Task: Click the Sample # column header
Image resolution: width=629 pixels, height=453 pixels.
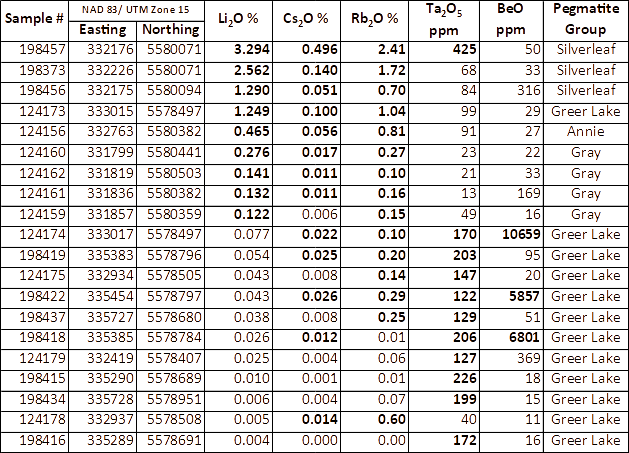Action: click(x=34, y=18)
